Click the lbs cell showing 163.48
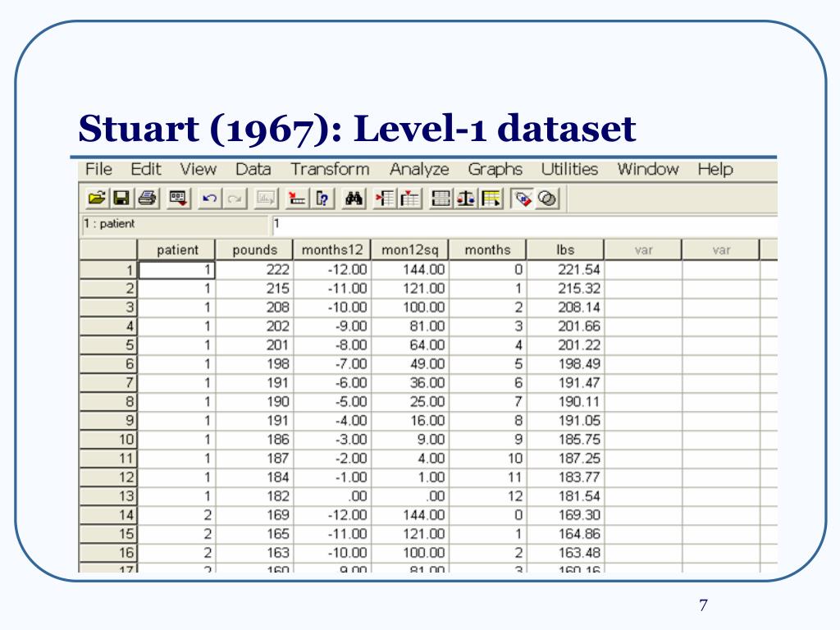The width and height of the screenshot is (840, 630). click(x=565, y=553)
